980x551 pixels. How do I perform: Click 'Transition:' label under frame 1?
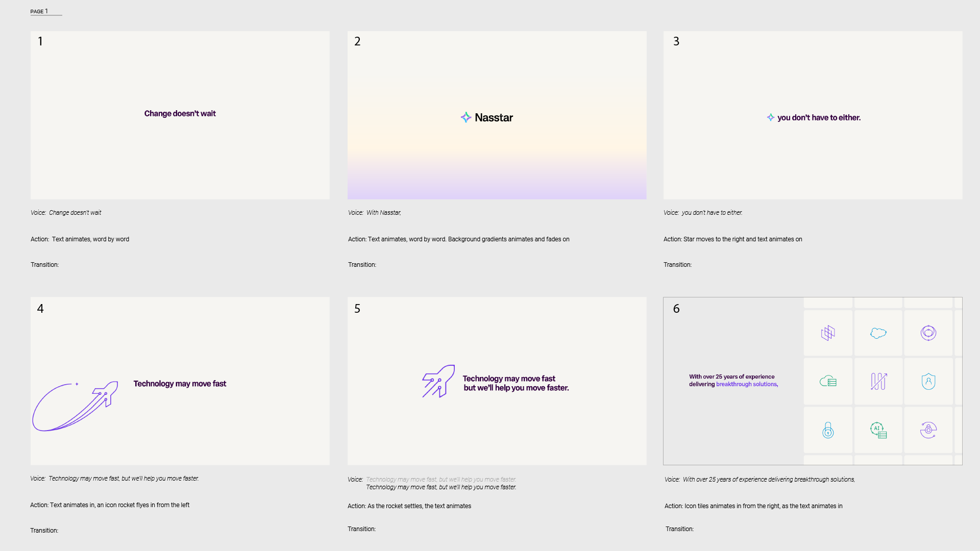coord(44,265)
